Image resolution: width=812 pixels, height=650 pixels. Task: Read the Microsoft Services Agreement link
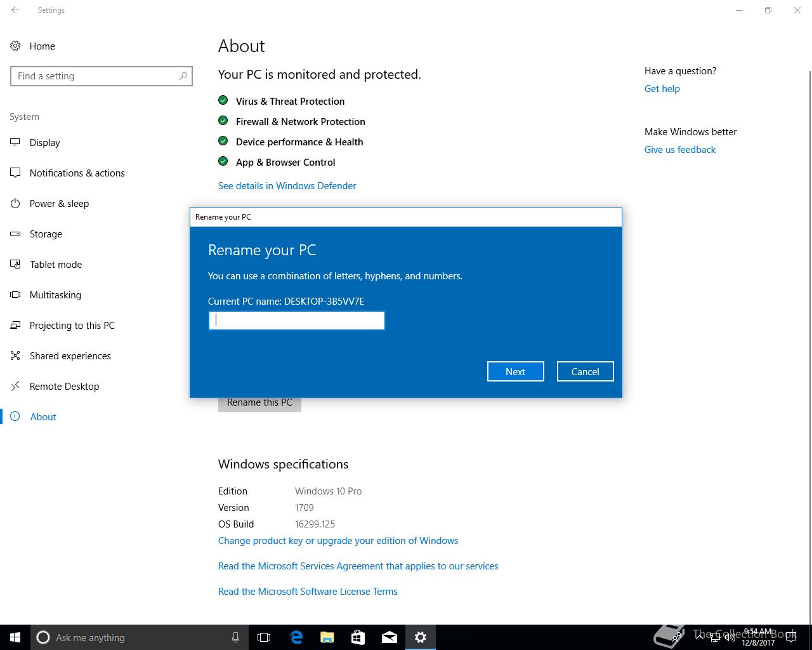(x=358, y=566)
